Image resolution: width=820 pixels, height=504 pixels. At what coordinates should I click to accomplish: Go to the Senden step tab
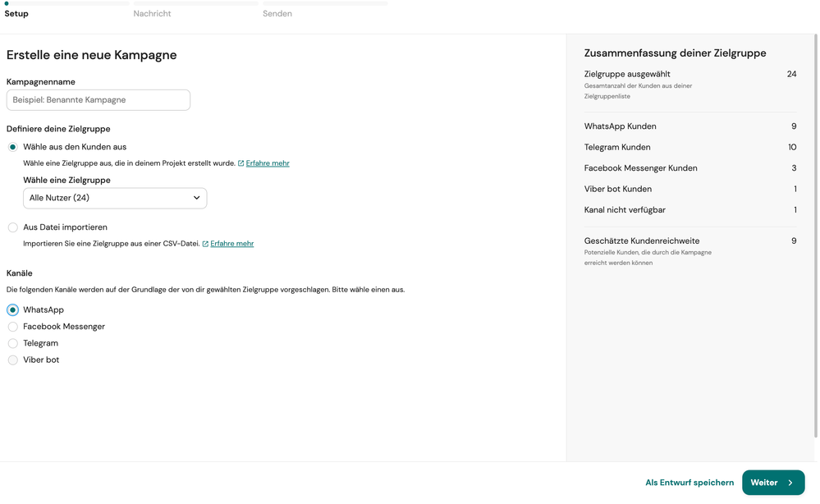277,14
